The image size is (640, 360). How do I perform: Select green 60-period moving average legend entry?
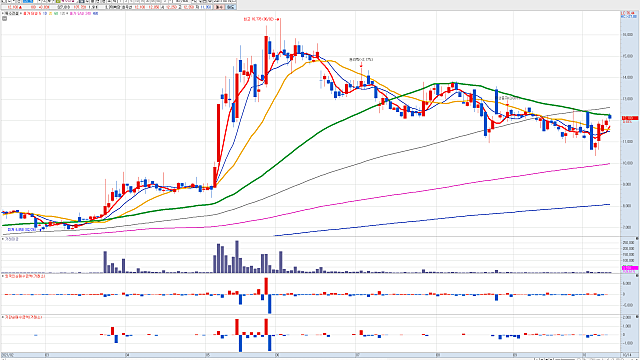(56, 13)
